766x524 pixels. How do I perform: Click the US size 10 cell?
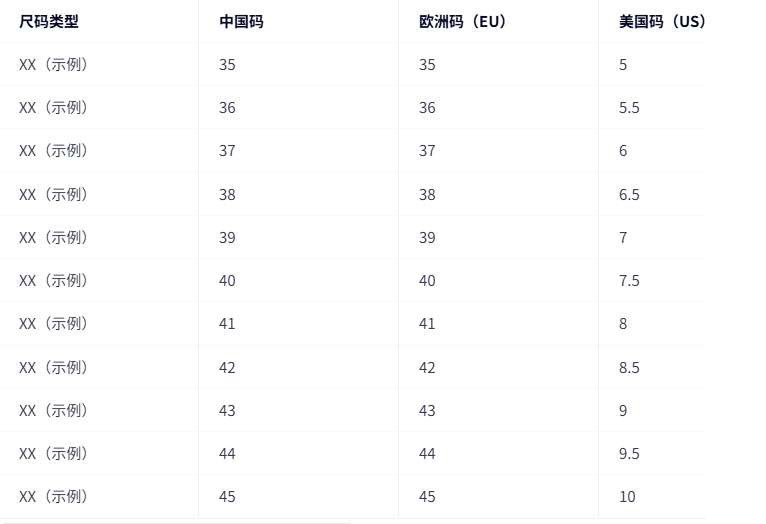point(627,497)
